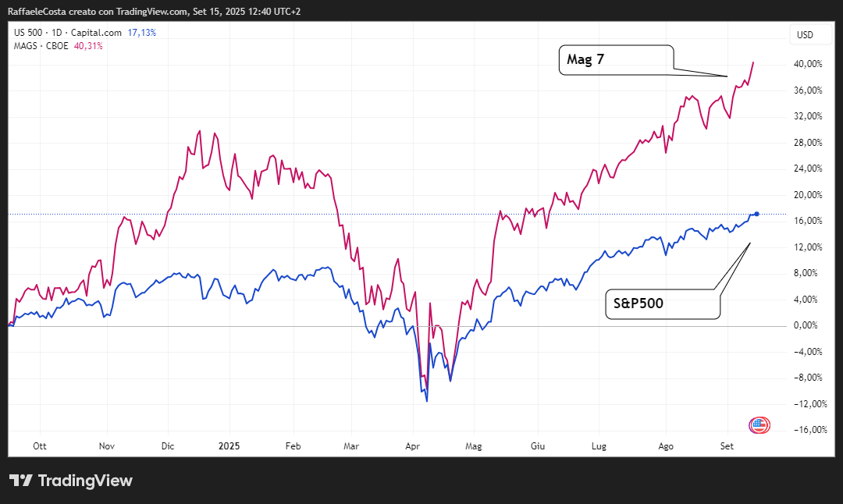Image resolution: width=843 pixels, height=504 pixels.
Task: Click the Mar date label
Action: 351,446
